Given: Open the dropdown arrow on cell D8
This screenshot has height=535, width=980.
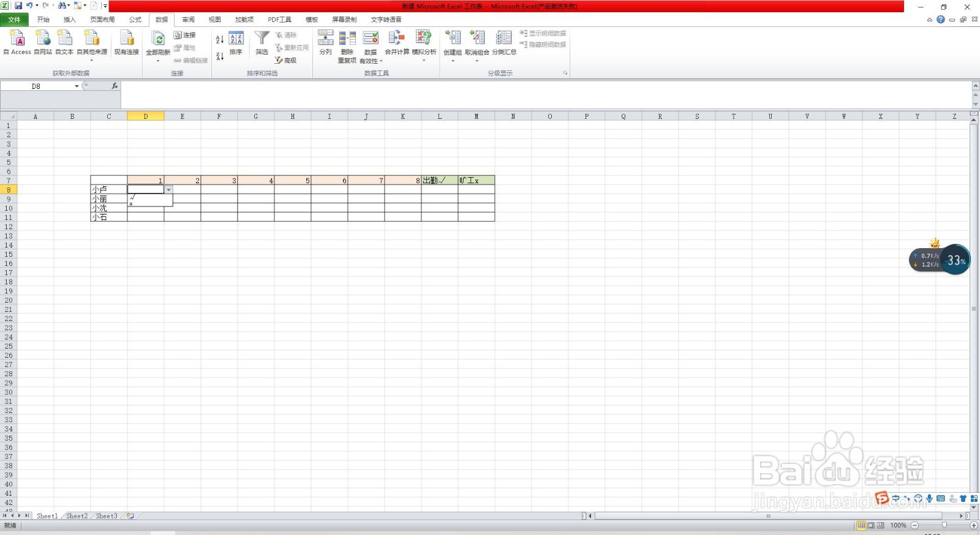Looking at the screenshot, I should pos(168,190).
